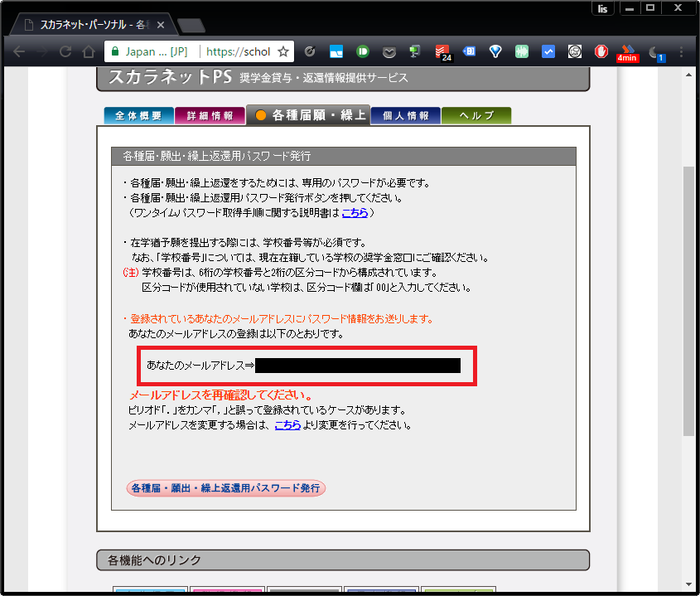Click the スカラネット・パーソナル browser tab

click(x=94, y=25)
